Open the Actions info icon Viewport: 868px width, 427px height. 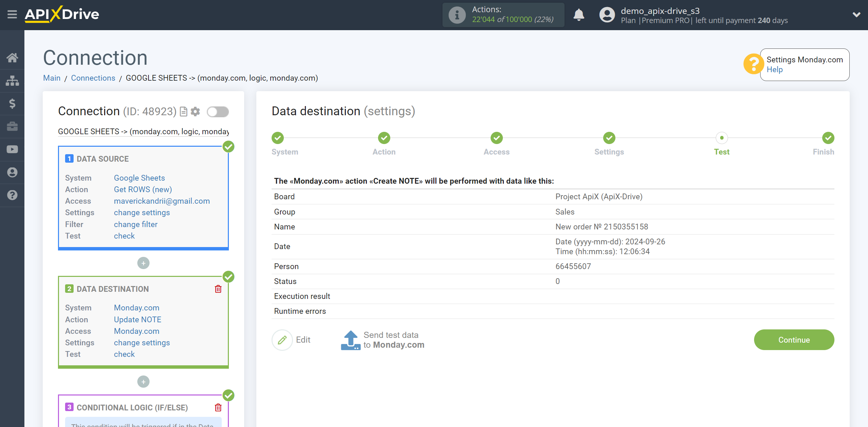457,15
